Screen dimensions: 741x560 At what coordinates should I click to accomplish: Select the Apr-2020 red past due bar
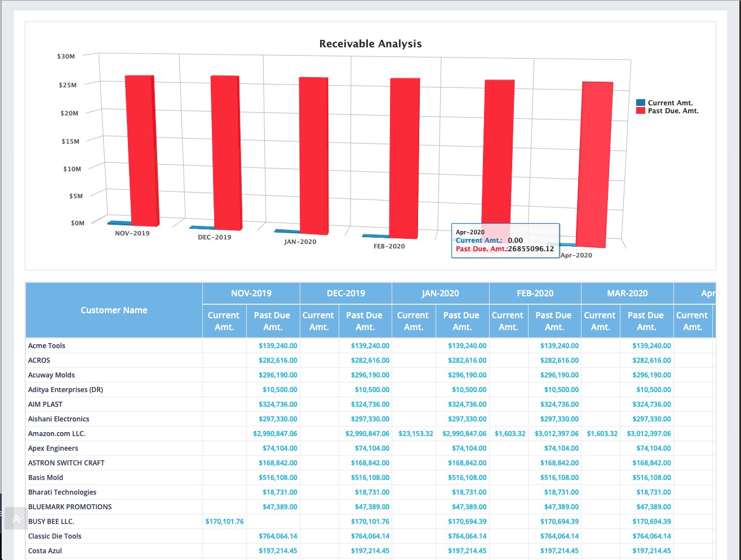coord(595,163)
